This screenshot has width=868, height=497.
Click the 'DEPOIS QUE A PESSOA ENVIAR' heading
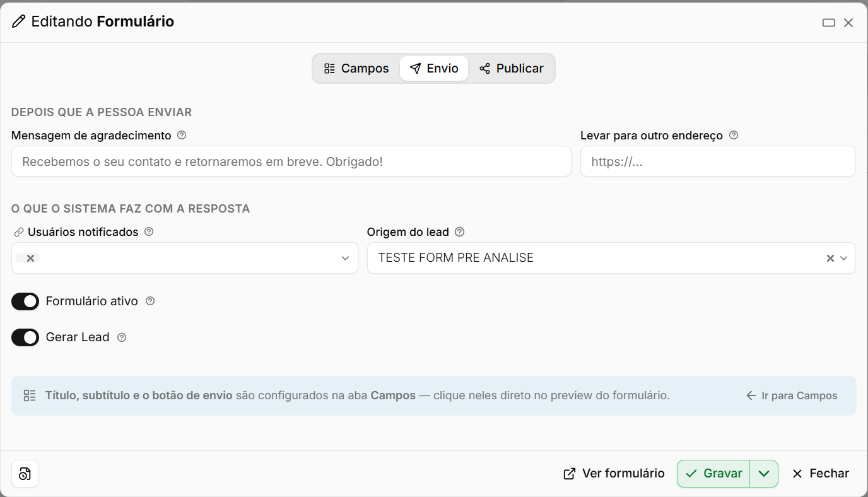pos(102,112)
